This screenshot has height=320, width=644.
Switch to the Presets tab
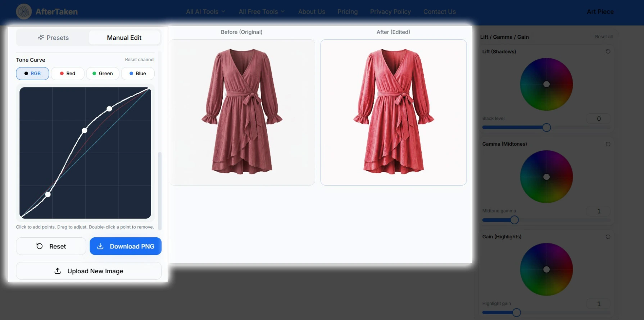click(53, 37)
